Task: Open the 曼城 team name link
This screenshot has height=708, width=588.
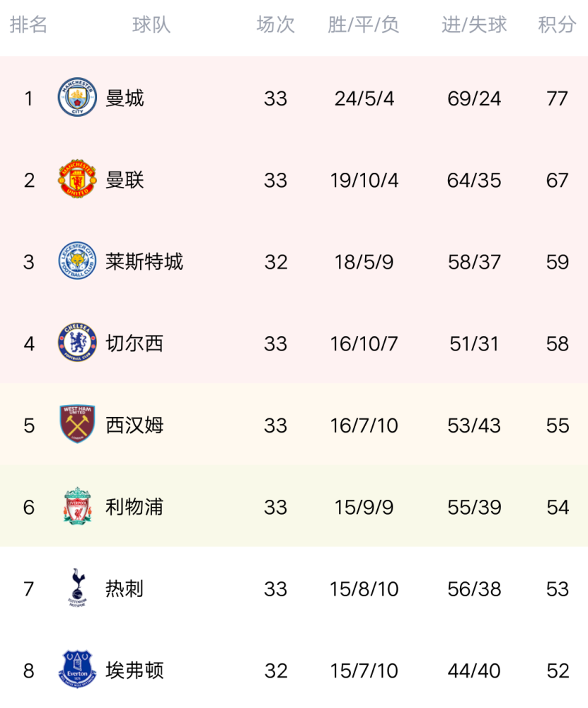Action: coord(125,98)
